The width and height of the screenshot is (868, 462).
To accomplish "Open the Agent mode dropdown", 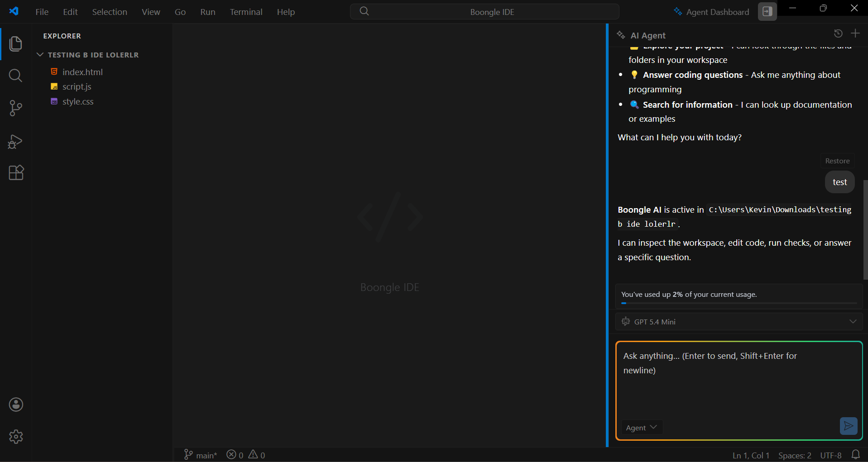I will click(642, 427).
